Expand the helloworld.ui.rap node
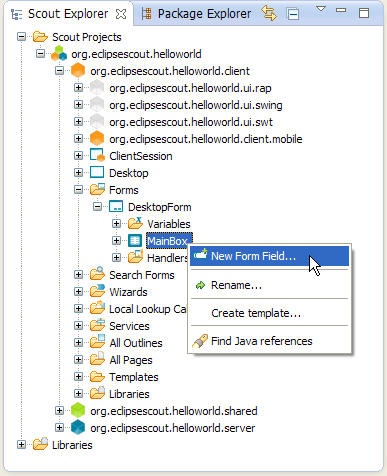The image size is (387, 476). (x=78, y=87)
